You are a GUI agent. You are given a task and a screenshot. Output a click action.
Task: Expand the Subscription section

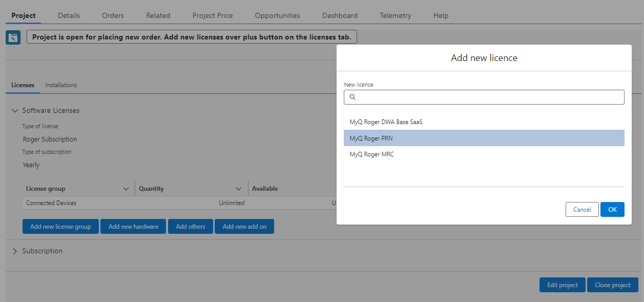(15, 251)
